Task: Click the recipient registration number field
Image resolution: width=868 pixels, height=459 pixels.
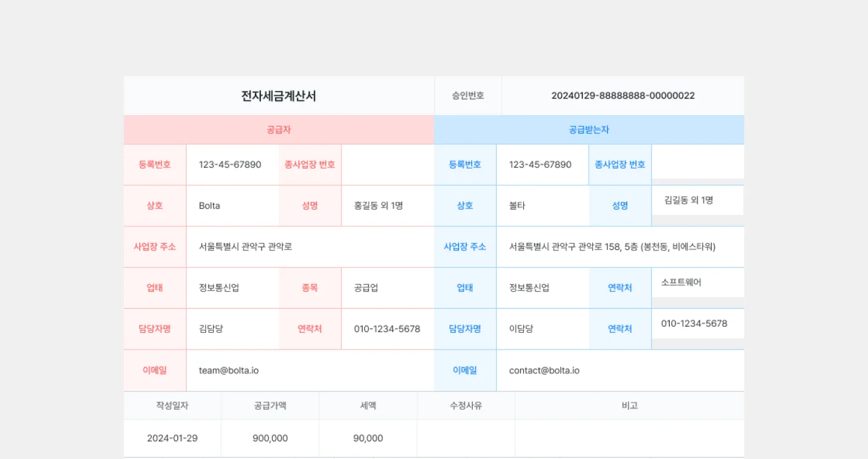Action: tap(542, 164)
